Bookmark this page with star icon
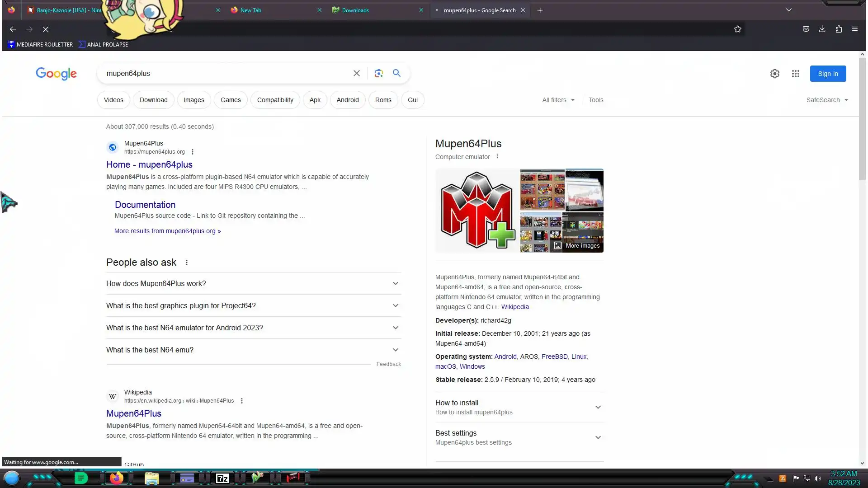The image size is (868, 488). pyautogui.click(x=738, y=29)
